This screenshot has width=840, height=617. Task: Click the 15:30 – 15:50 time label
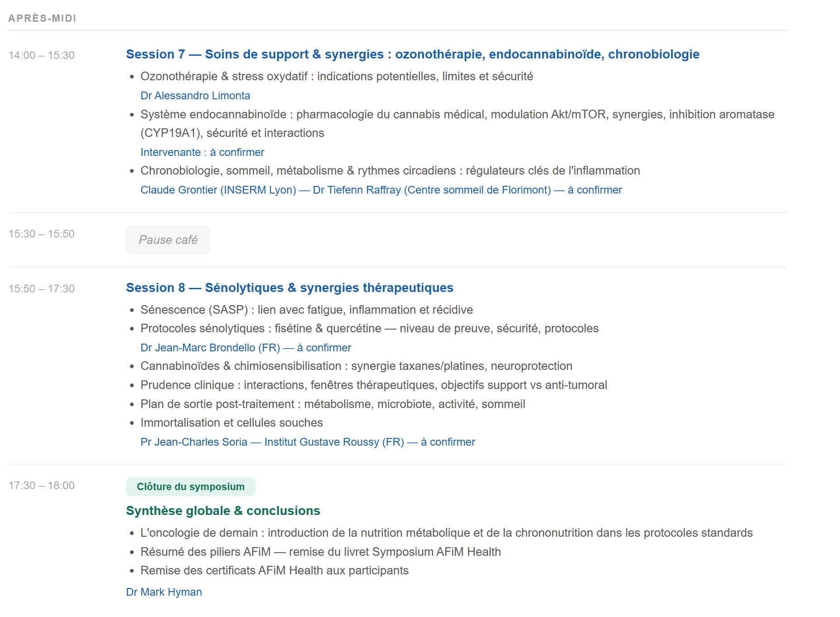click(x=42, y=234)
